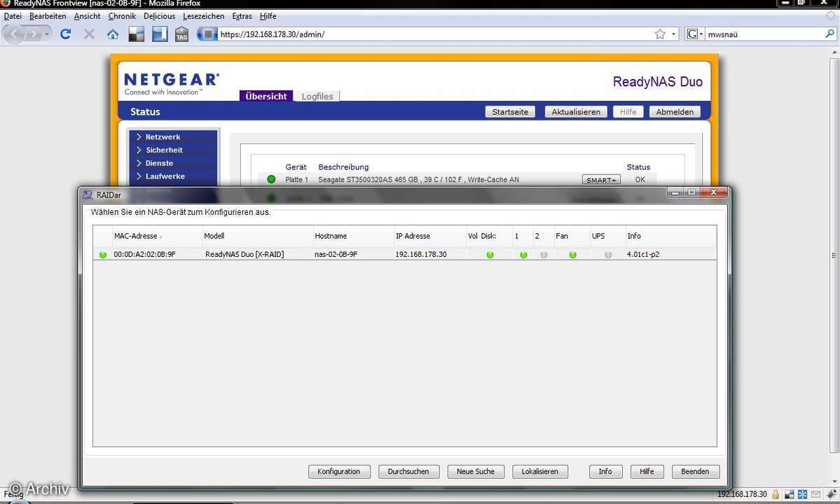Click Lokalisieren button in RAIDar
This screenshot has height=504, width=840.
(540, 471)
